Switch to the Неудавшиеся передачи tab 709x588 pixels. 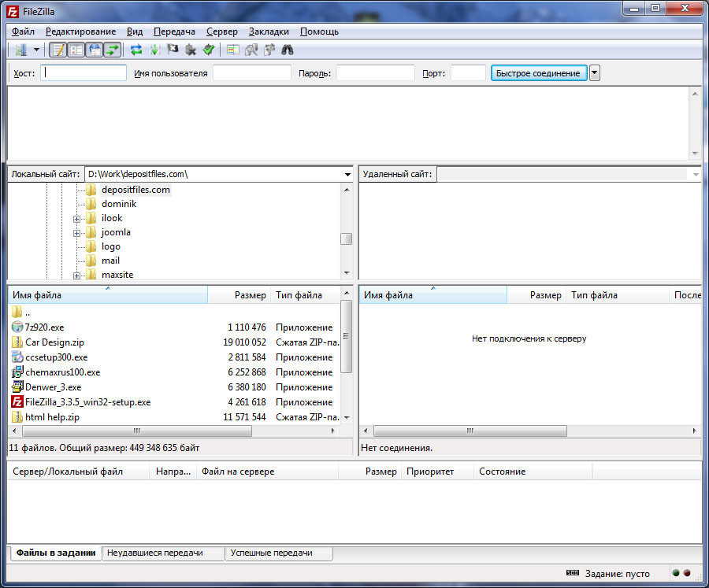(x=163, y=553)
